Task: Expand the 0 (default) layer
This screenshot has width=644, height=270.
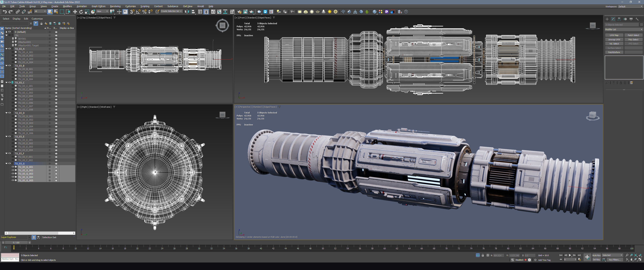Action: point(7,32)
